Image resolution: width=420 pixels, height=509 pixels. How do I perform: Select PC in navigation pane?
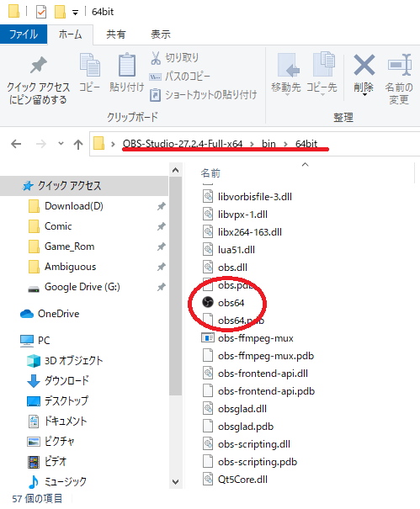35,340
